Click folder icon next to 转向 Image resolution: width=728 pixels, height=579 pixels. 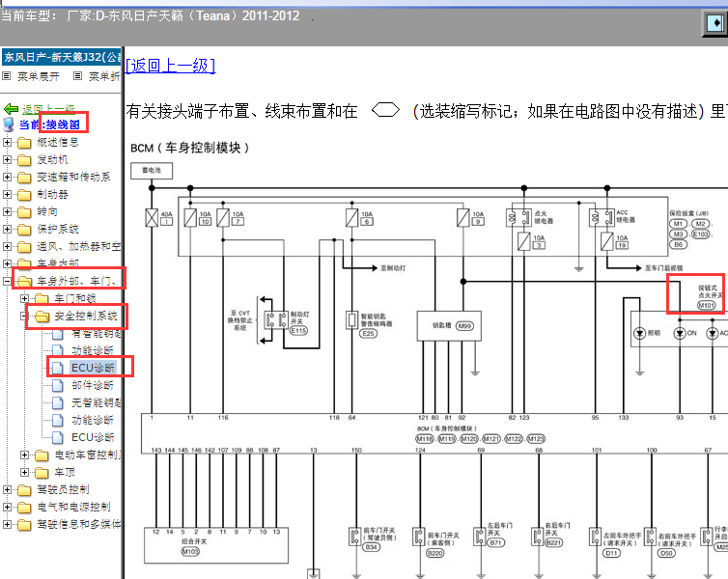(x=24, y=212)
